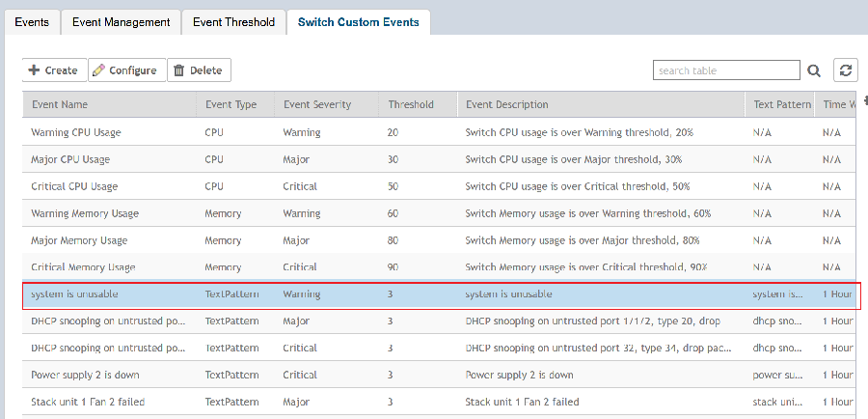This screenshot has width=868, height=419.
Task: Open table column settings gear
Action: pos(864,100)
